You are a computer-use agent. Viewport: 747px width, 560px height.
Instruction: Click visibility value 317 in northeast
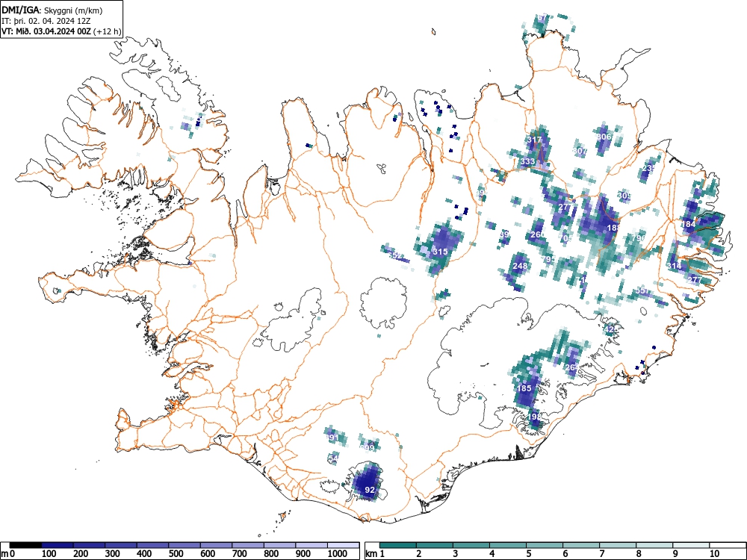(535, 140)
